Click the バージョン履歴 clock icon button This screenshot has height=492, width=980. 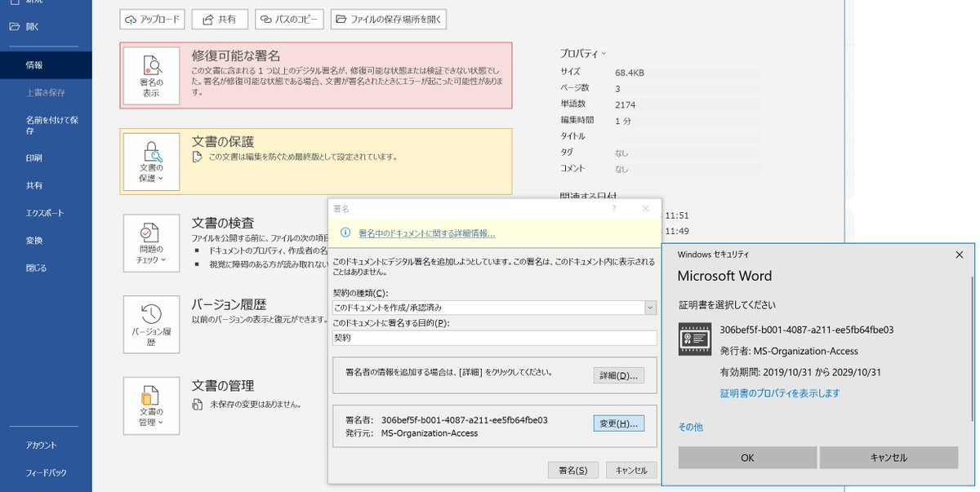pos(151,324)
